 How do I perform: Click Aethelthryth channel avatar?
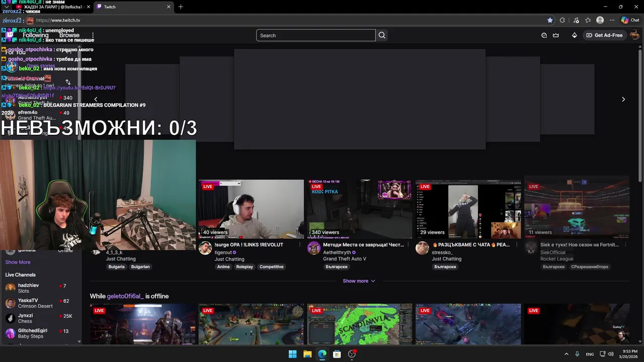pyautogui.click(x=314, y=248)
